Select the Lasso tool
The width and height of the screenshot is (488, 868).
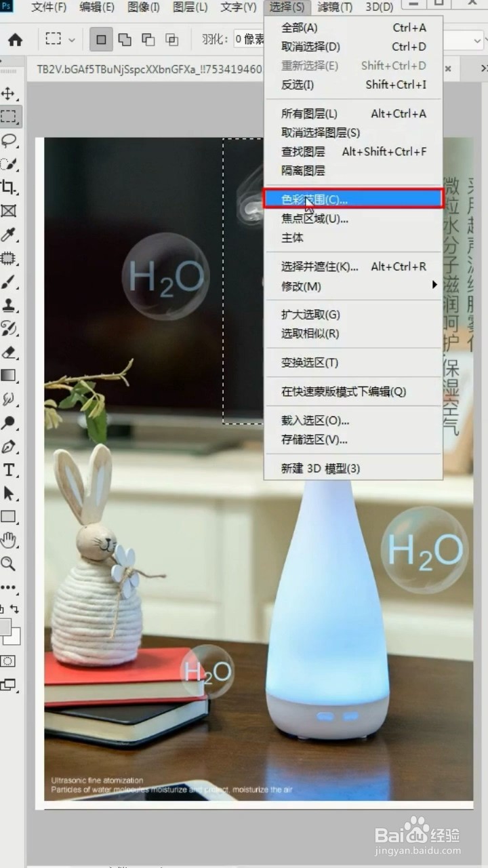point(9,140)
